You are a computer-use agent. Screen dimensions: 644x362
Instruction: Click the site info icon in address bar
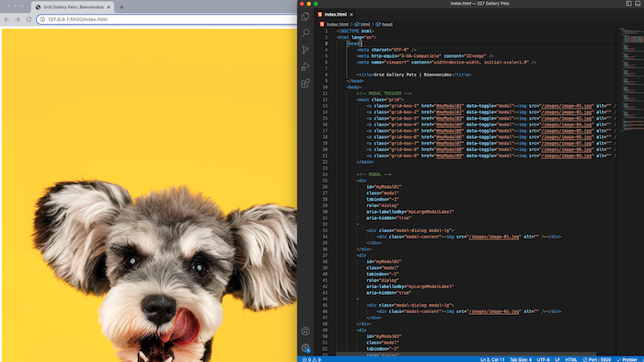42,19
